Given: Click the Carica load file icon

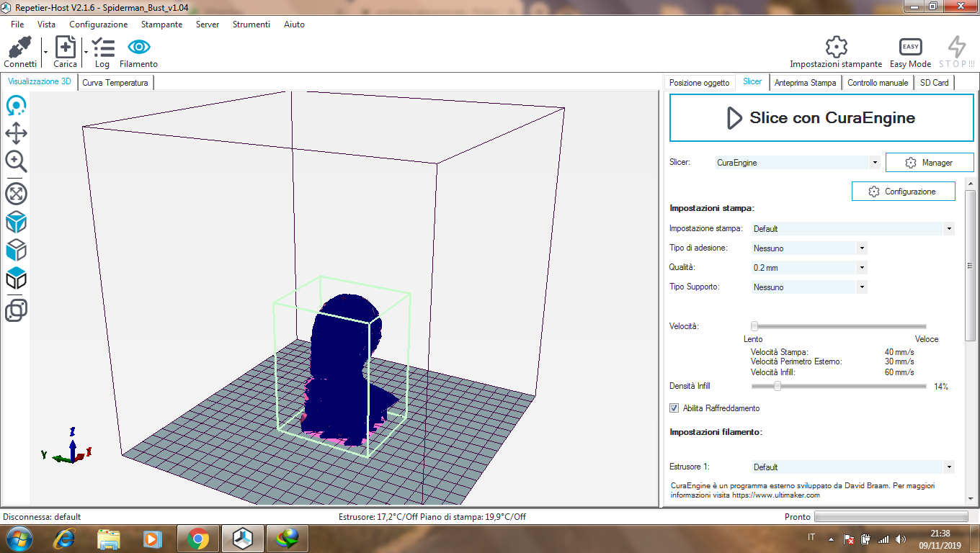Looking at the screenshot, I should point(66,48).
